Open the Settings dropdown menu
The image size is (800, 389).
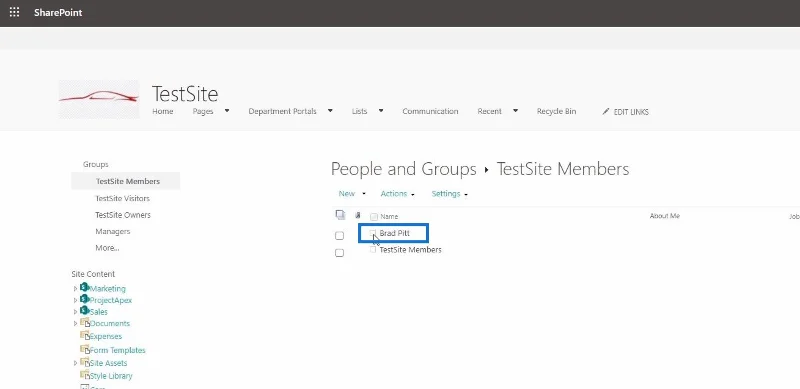[x=449, y=193]
